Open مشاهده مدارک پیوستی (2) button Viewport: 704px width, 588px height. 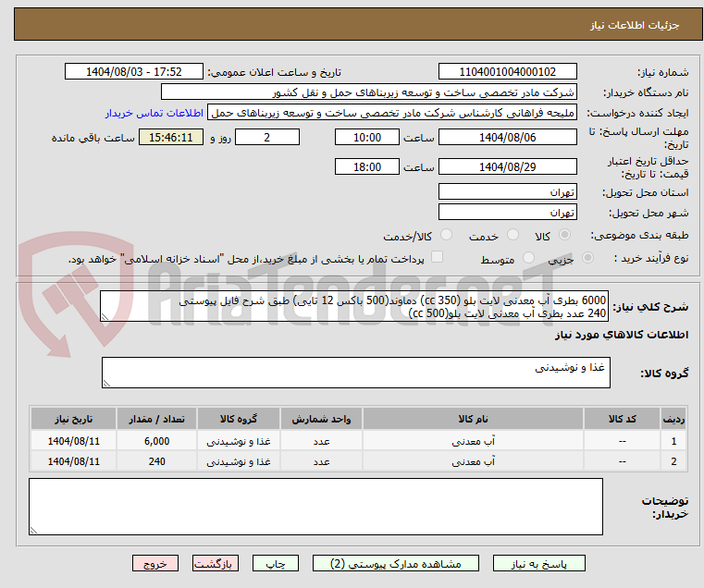(396, 563)
